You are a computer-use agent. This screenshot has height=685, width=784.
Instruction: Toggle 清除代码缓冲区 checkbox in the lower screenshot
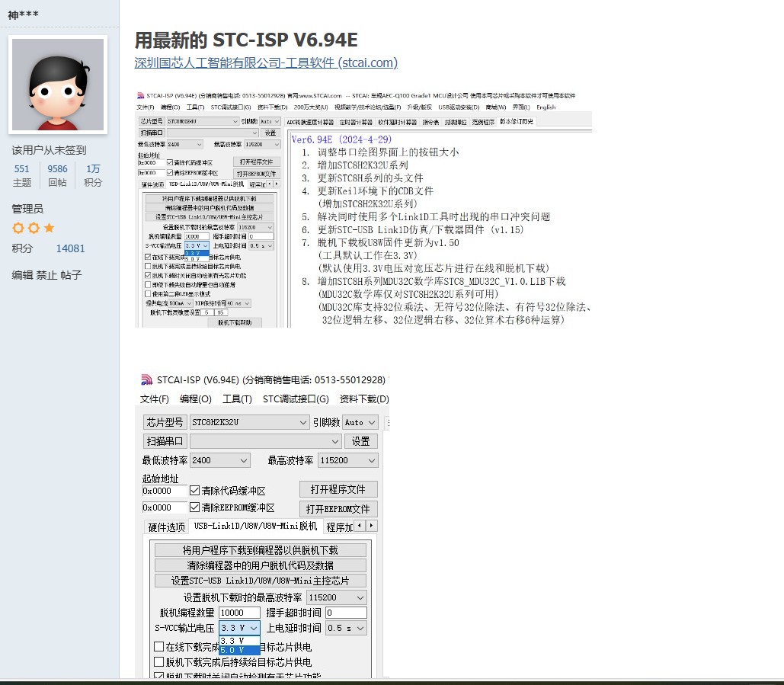[194, 491]
